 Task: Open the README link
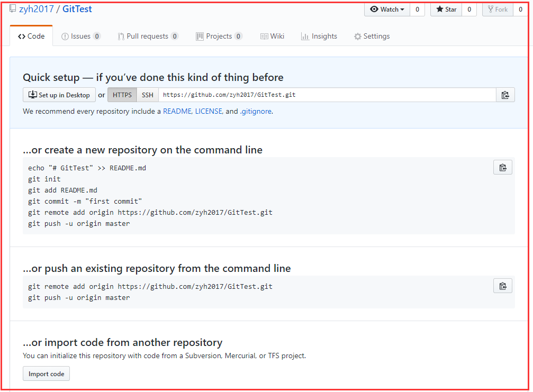click(x=177, y=111)
